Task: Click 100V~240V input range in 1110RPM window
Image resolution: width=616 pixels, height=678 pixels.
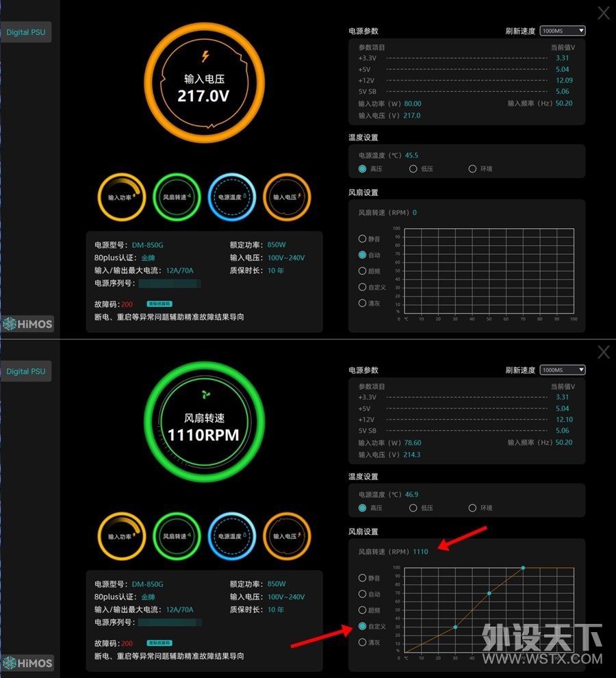Action: (x=286, y=597)
